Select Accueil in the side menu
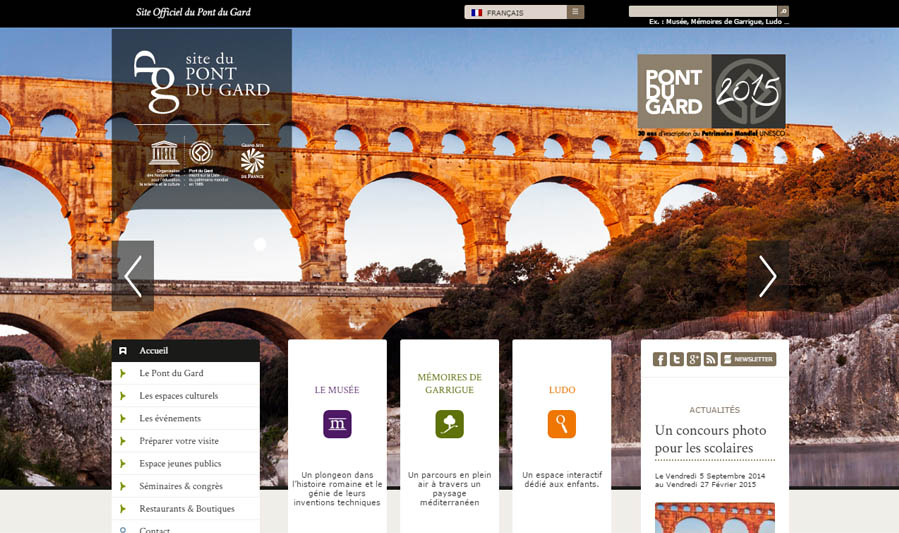 (186, 351)
